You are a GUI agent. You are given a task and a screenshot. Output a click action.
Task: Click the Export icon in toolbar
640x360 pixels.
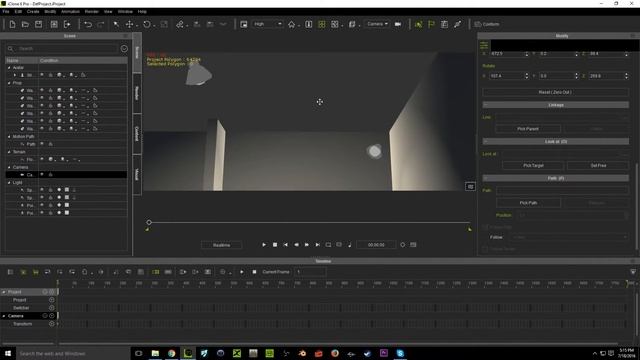click(x=67, y=24)
